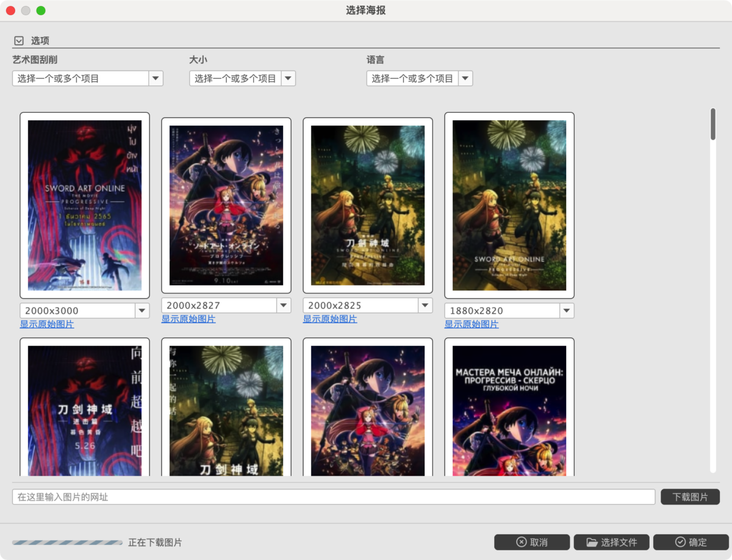Open the 1880x2820 resolution dropdown

(x=509, y=311)
